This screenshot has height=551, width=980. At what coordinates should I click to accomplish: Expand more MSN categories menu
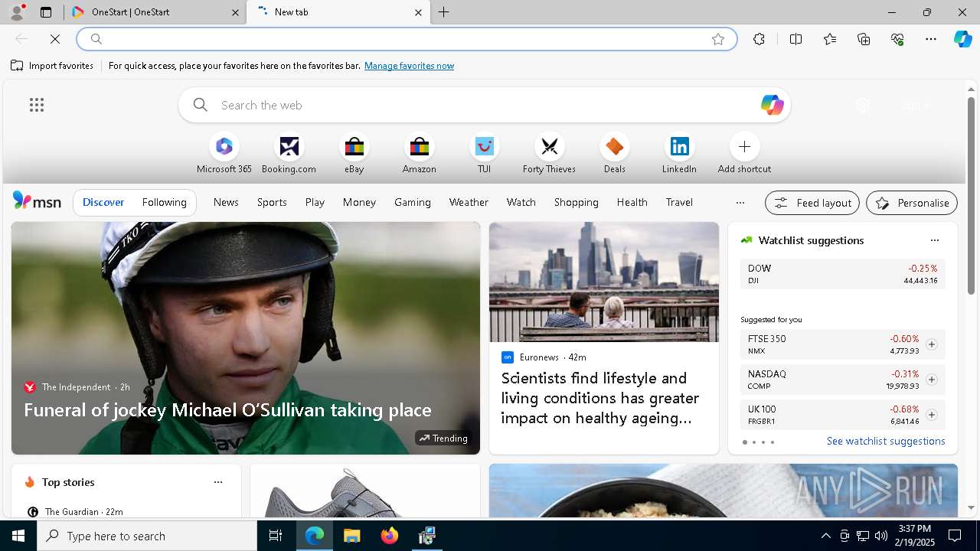740,203
